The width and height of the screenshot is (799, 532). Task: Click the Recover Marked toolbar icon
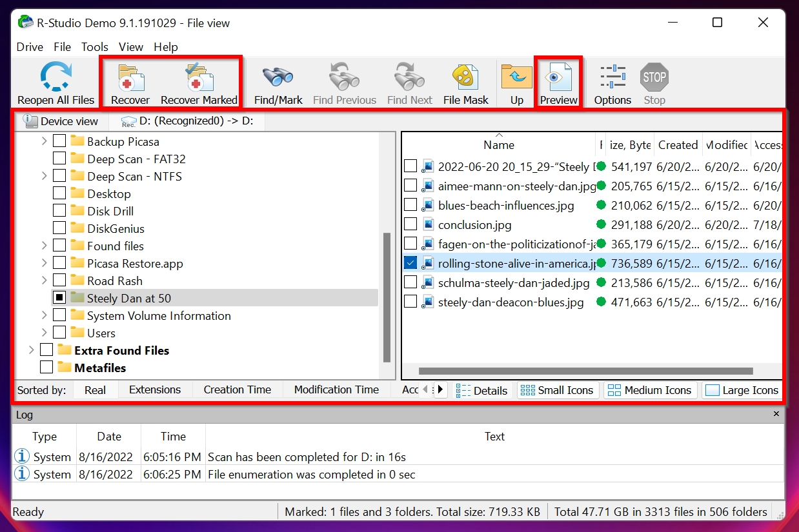(x=199, y=77)
